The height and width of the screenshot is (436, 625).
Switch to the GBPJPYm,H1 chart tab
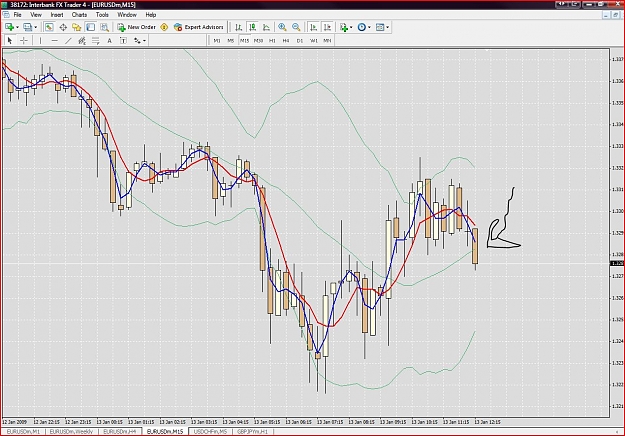point(253,432)
